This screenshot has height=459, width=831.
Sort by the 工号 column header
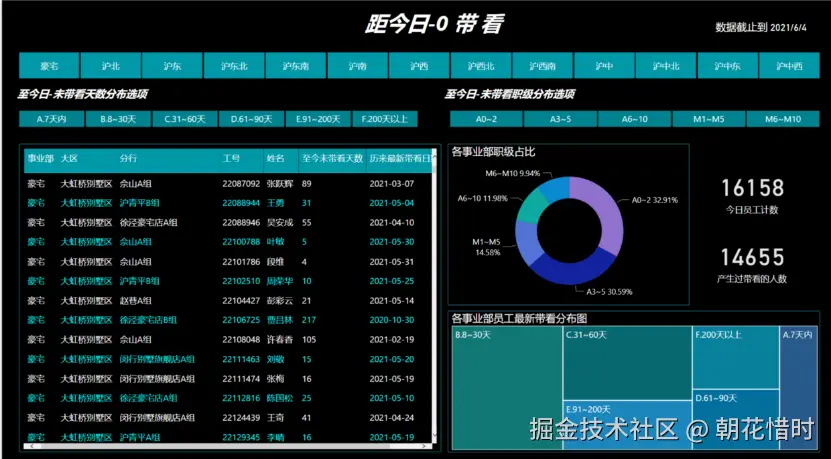(231, 158)
